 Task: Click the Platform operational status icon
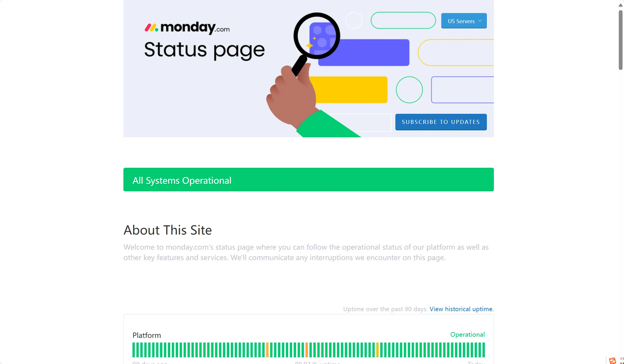pyautogui.click(x=467, y=334)
